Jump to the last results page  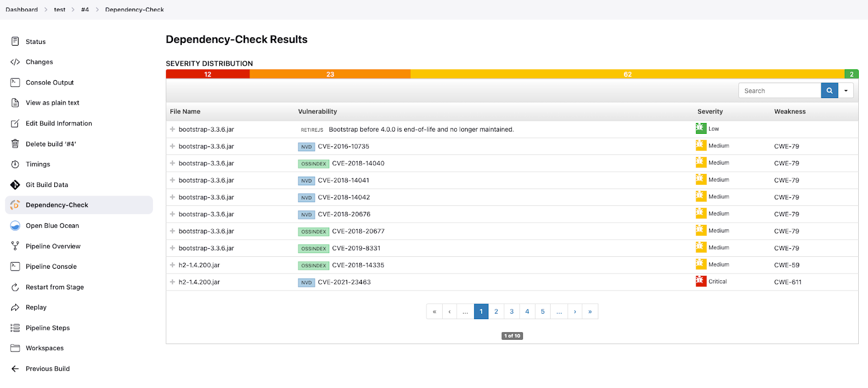tap(590, 312)
